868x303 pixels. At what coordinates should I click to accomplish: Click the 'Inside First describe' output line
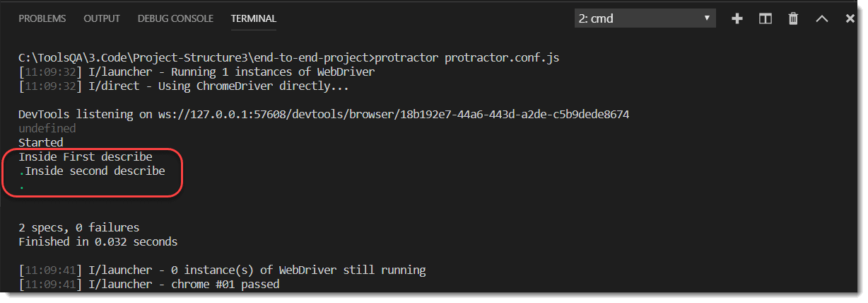[x=86, y=157]
